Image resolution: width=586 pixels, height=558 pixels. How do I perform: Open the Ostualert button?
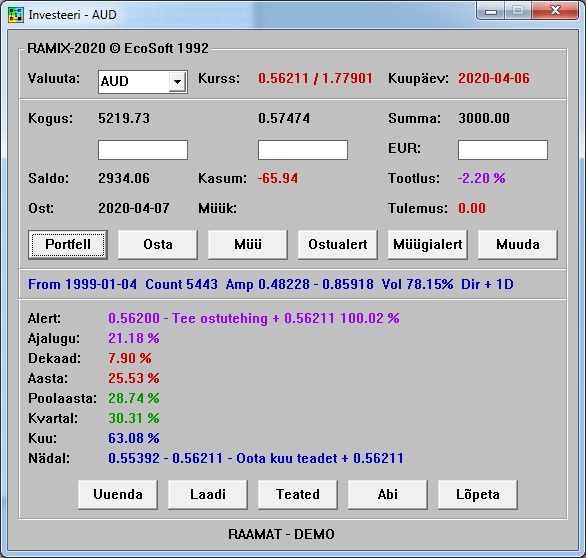pos(338,245)
